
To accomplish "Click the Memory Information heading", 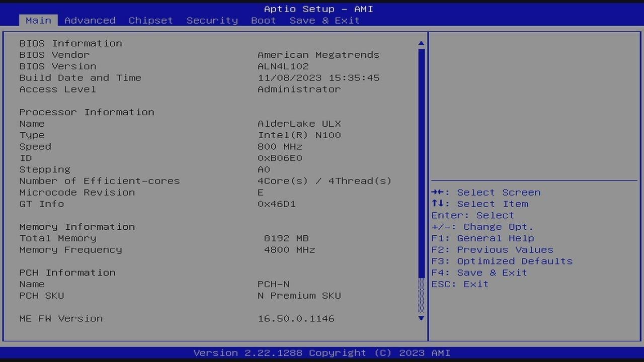I will (x=77, y=227).
